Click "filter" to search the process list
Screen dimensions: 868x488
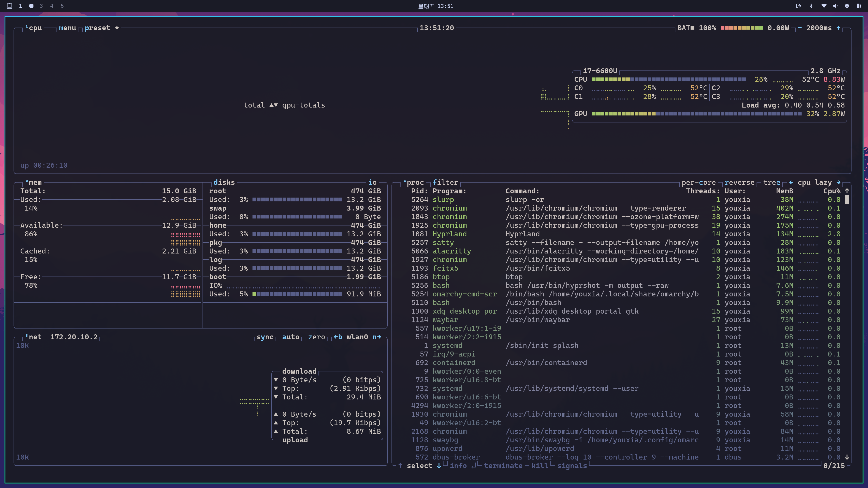445,182
